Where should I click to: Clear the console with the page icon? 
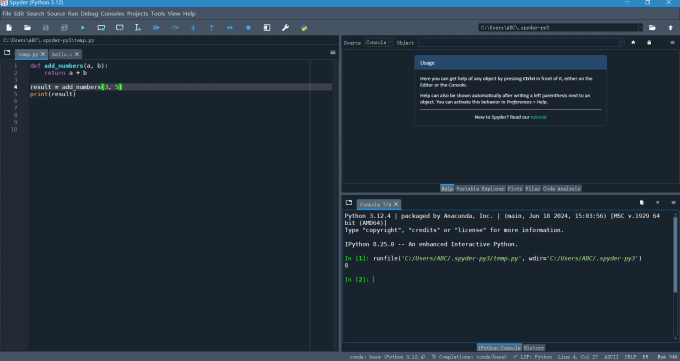[x=642, y=203]
